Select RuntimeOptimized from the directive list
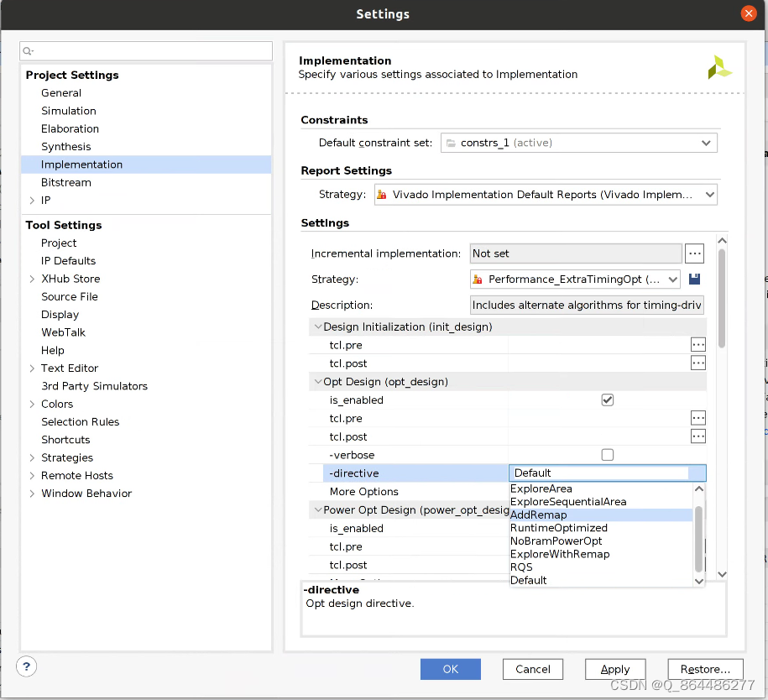The width and height of the screenshot is (768, 700). 558,528
